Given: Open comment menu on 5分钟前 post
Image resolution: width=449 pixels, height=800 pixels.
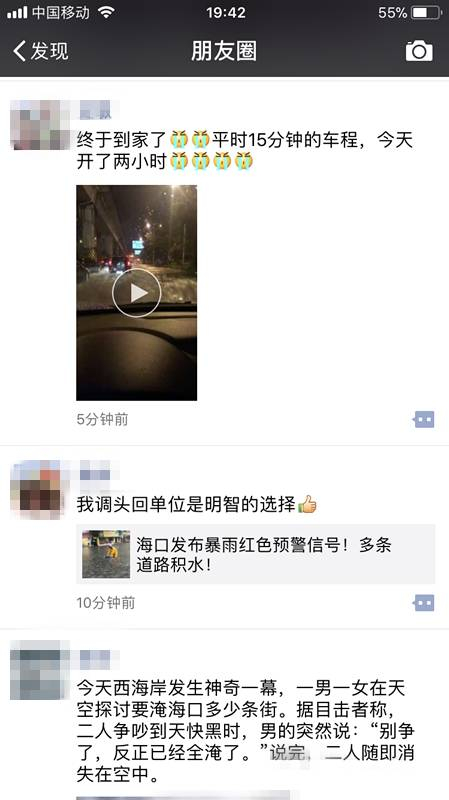Looking at the screenshot, I should [423, 419].
